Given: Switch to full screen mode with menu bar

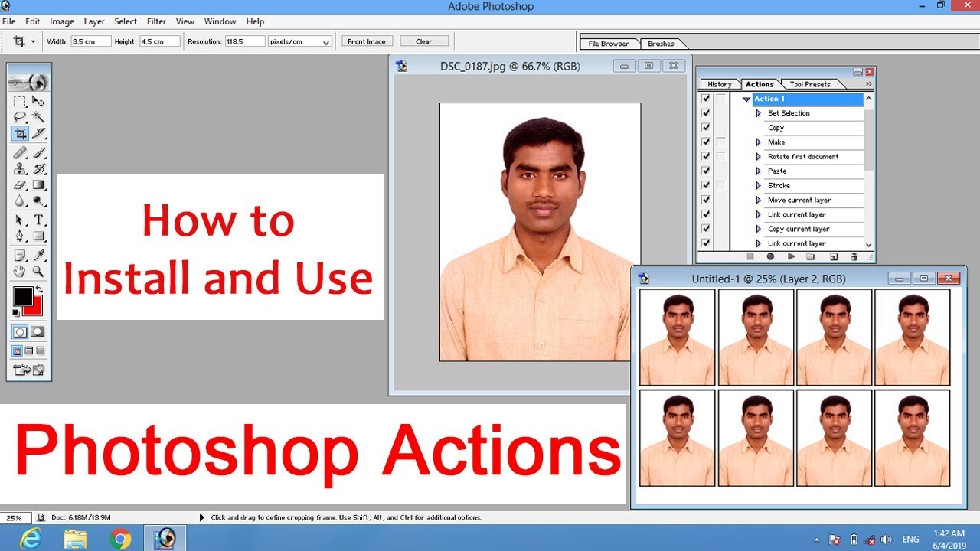Looking at the screenshot, I should tap(29, 351).
